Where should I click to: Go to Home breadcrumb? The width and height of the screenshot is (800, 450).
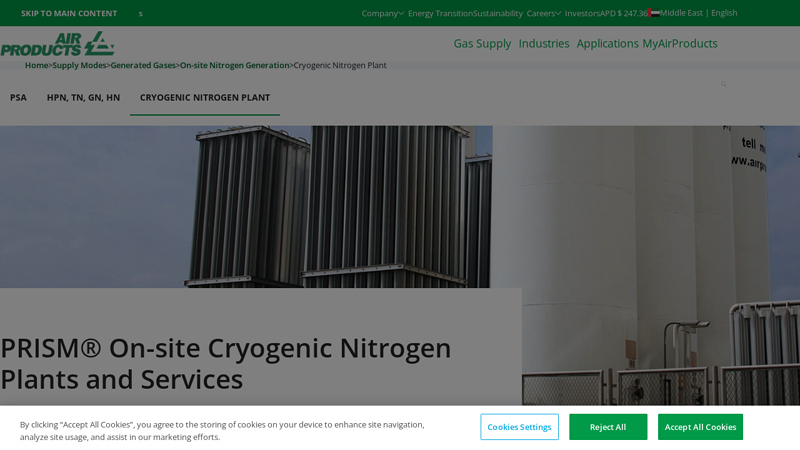click(x=36, y=65)
